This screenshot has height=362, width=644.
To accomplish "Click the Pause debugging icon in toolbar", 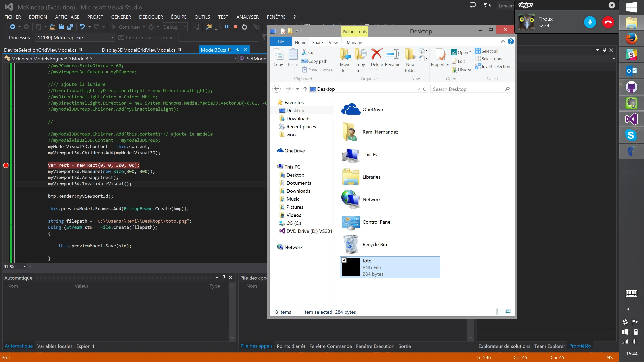I will 227,27.
